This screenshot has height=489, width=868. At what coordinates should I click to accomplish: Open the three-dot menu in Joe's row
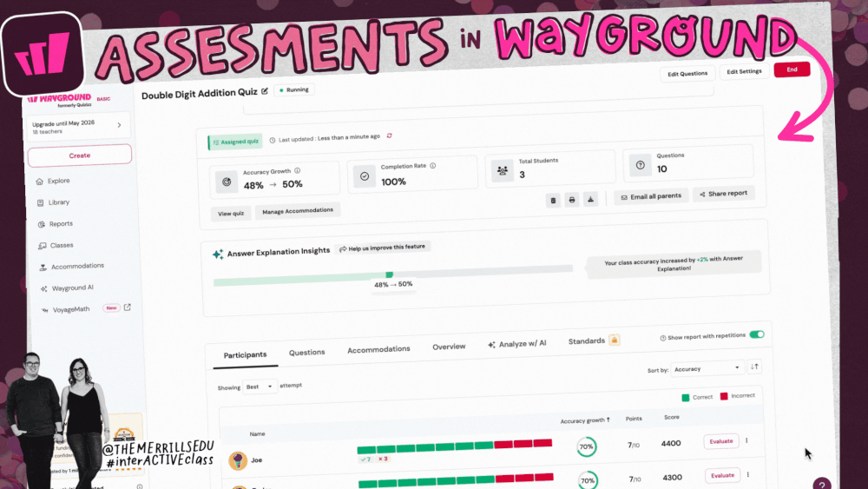tap(746, 441)
